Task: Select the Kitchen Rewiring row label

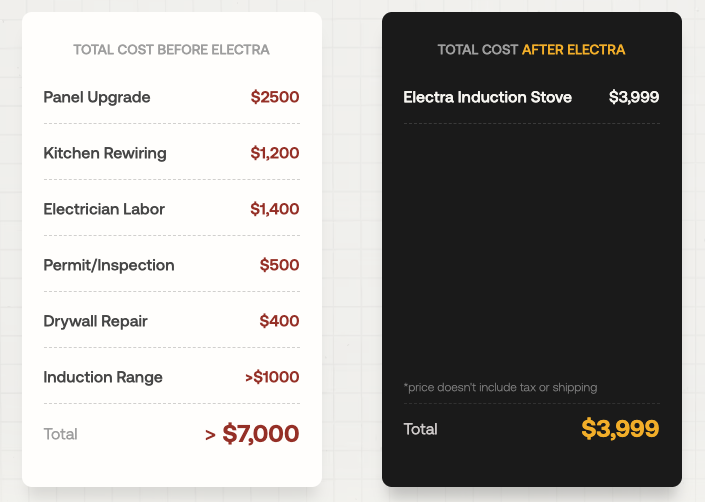Action: pyautogui.click(x=105, y=153)
